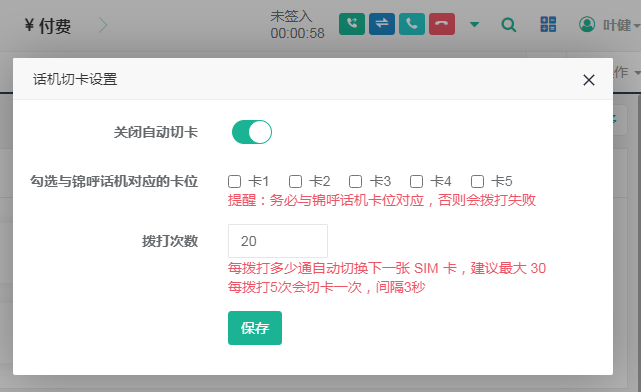The width and height of the screenshot is (641, 392).
Task: Click the hint 每拨打5次会切卡一次，间隔3秒
Action: pos(326,287)
